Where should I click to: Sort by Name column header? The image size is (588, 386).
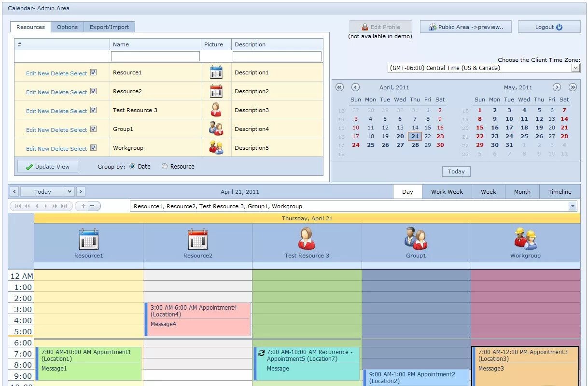pos(155,44)
